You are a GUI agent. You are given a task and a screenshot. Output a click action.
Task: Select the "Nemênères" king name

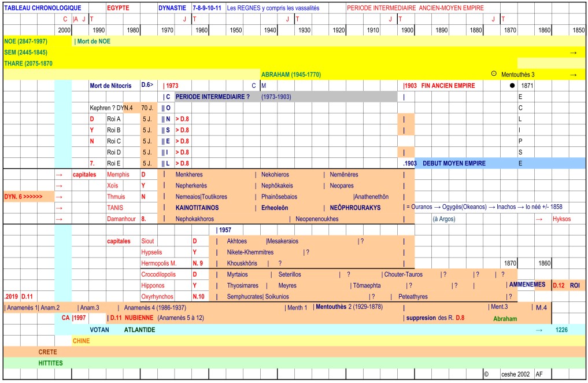[x=344, y=175]
